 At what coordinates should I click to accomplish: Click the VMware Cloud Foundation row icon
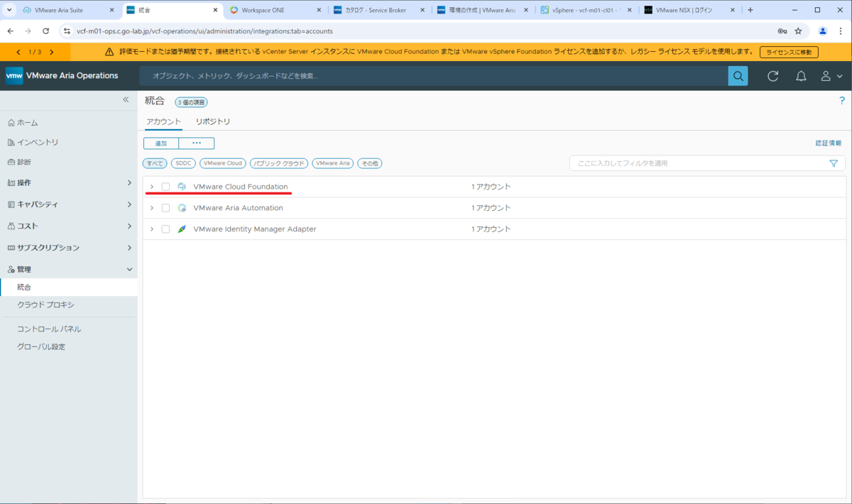pos(182,187)
